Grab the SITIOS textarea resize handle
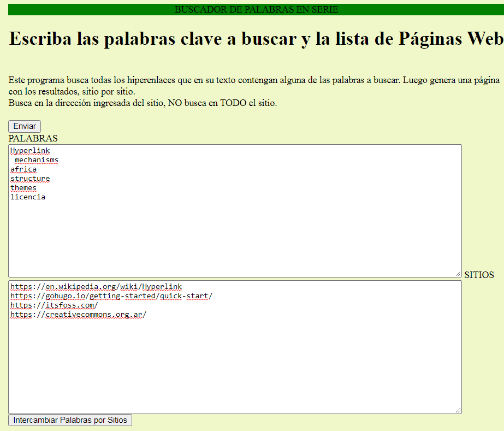Viewport: 504px width, 431px height. pos(458,410)
